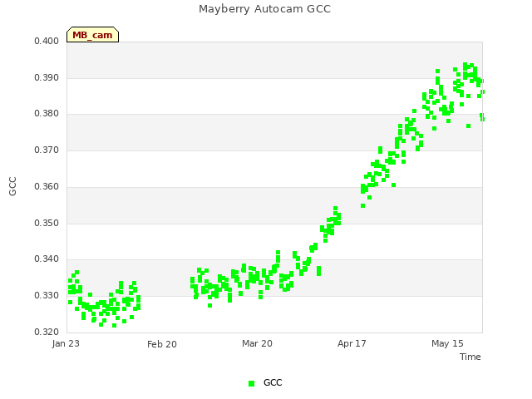Screen dimensions: 532x399
Task: Click the 0.380 y-axis value
Action: pos(47,113)
